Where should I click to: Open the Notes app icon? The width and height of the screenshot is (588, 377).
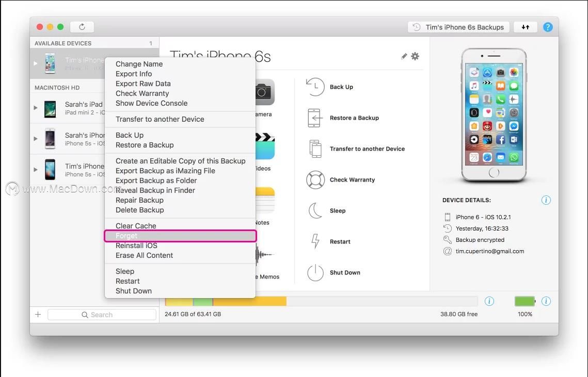coord(265,200)
